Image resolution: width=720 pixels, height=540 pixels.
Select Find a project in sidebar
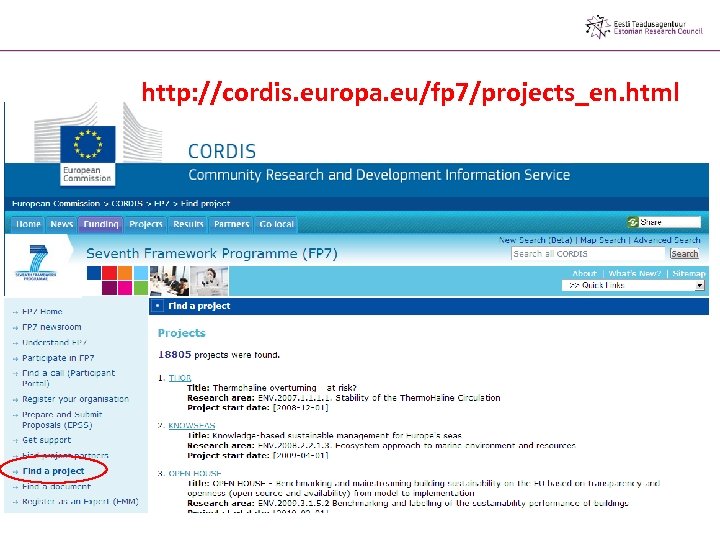tap(53, 471)
